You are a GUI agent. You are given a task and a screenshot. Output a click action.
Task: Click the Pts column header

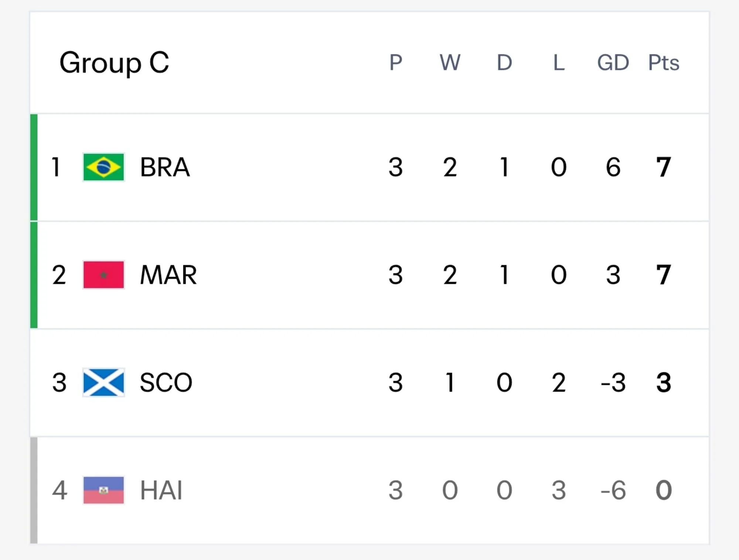point(664,62)
